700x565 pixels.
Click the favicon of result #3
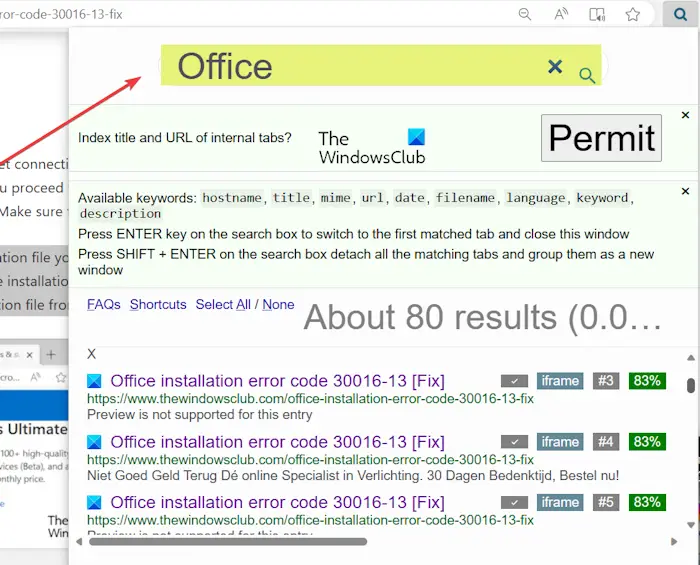(x=94, y=381)
